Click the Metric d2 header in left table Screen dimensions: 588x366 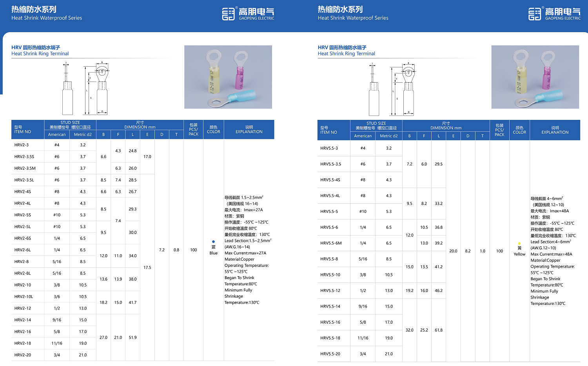coord(83,134)
